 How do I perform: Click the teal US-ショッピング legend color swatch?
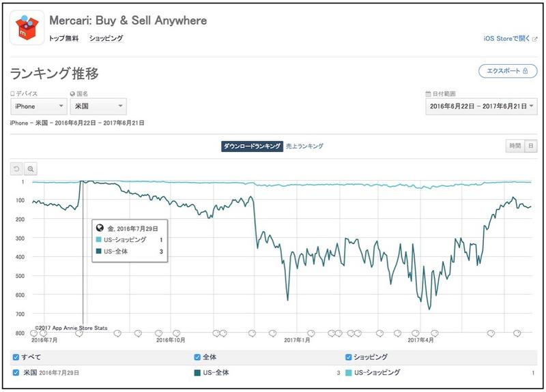pos(349,373)
